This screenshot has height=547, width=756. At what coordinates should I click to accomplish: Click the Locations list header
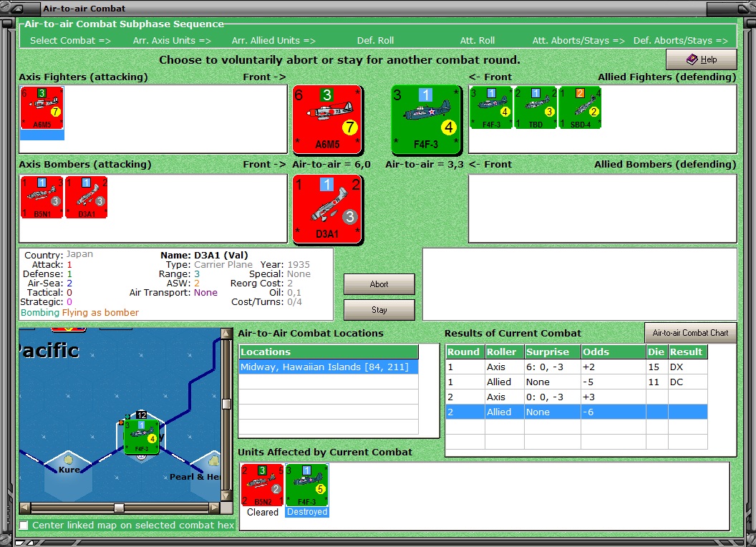(329, 352)
